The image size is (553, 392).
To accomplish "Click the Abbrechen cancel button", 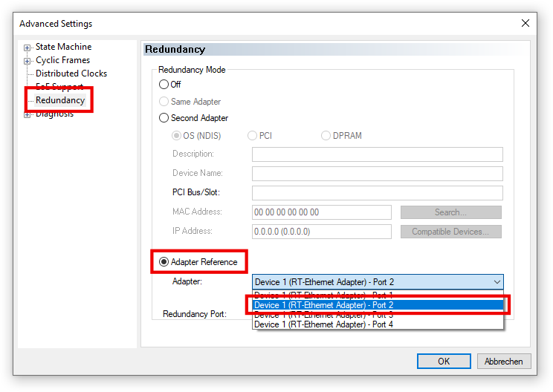I will point(504,362).
